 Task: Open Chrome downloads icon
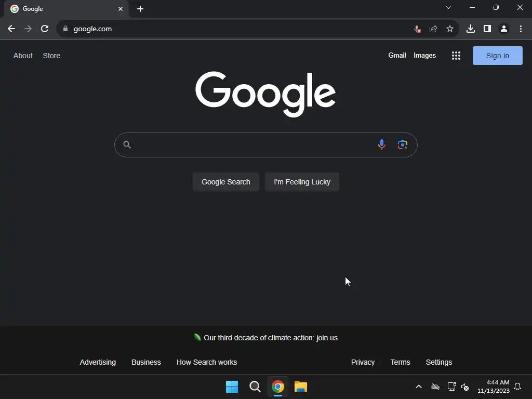click(471, 29)
